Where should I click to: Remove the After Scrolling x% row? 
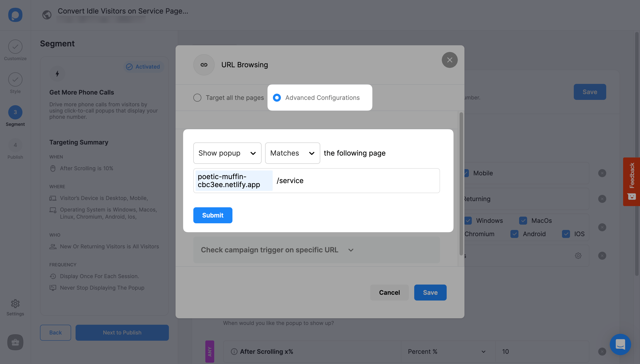click(x=602, y=352)
